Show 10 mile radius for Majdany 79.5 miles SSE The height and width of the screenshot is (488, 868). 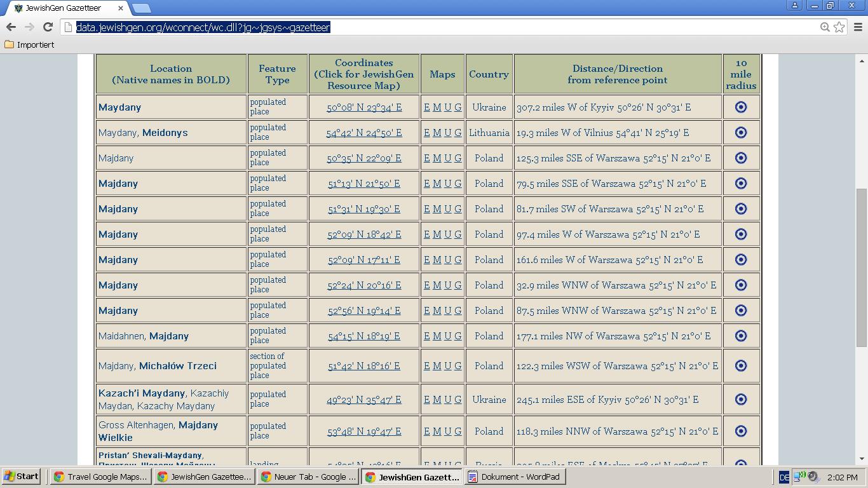click(x=741, y=183)
